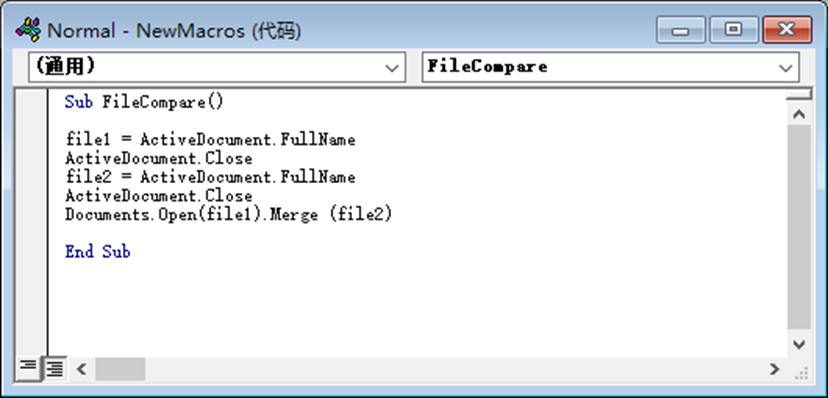Click the margin indicator bar beside Merge line
This screenshot has height=398, width=828.
pyautogui.click(x=32, y=214)
